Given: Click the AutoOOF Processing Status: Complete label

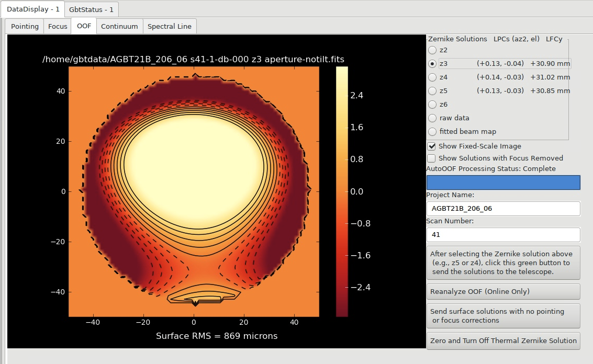Looking at the screenshot, I should pos(491,168).
